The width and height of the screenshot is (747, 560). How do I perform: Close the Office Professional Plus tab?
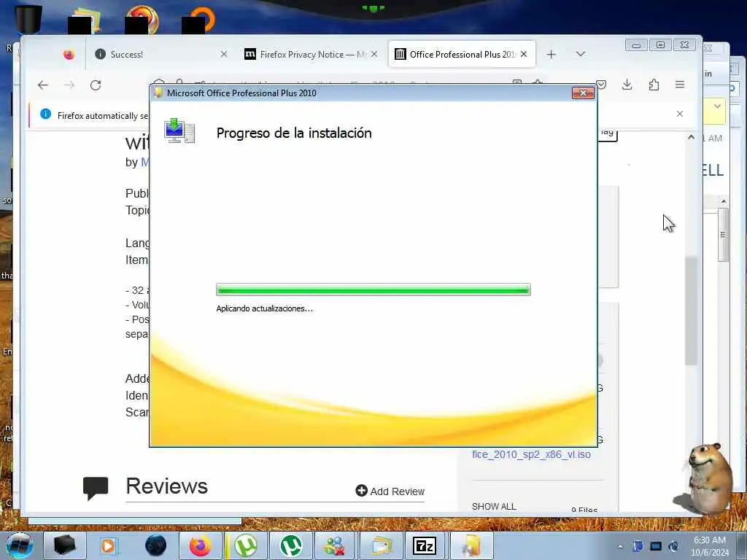pyautogui.click(x=524, y=54)
